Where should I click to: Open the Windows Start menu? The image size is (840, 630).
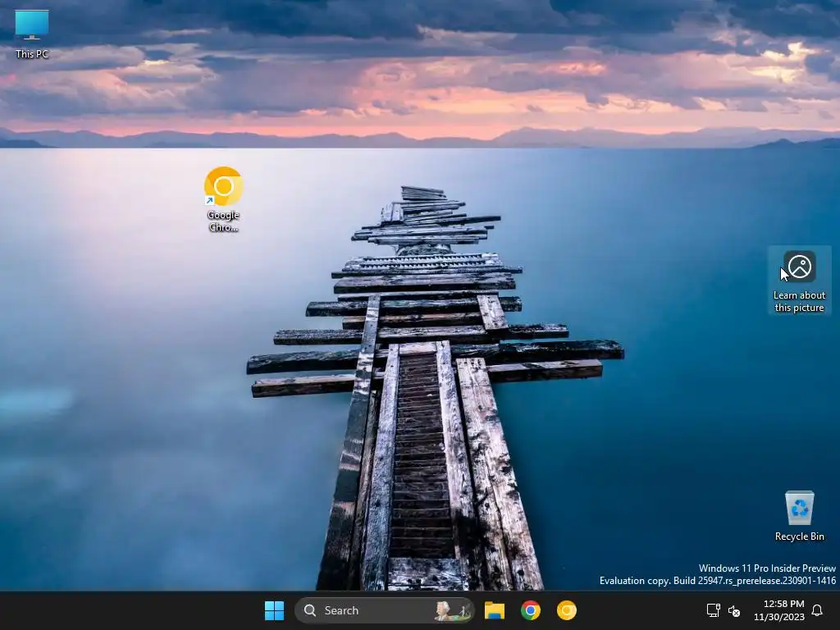pos(274,610)
